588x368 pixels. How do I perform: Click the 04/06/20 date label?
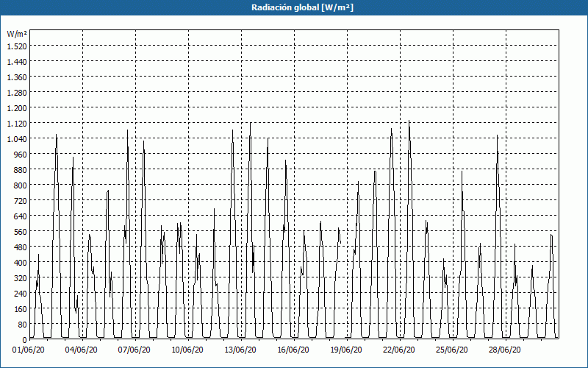tap(82, 350)
